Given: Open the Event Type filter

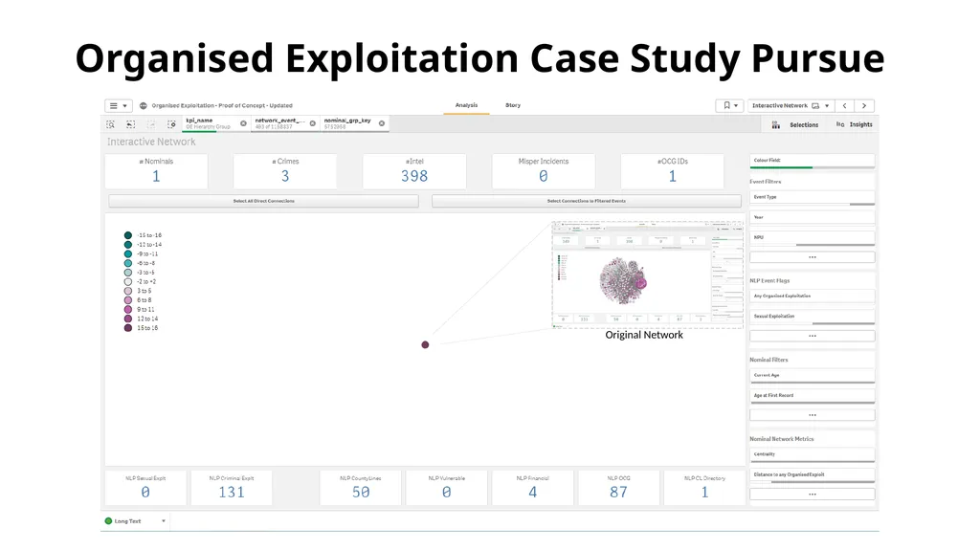Looking at the screenshot, I should point(812,198).
